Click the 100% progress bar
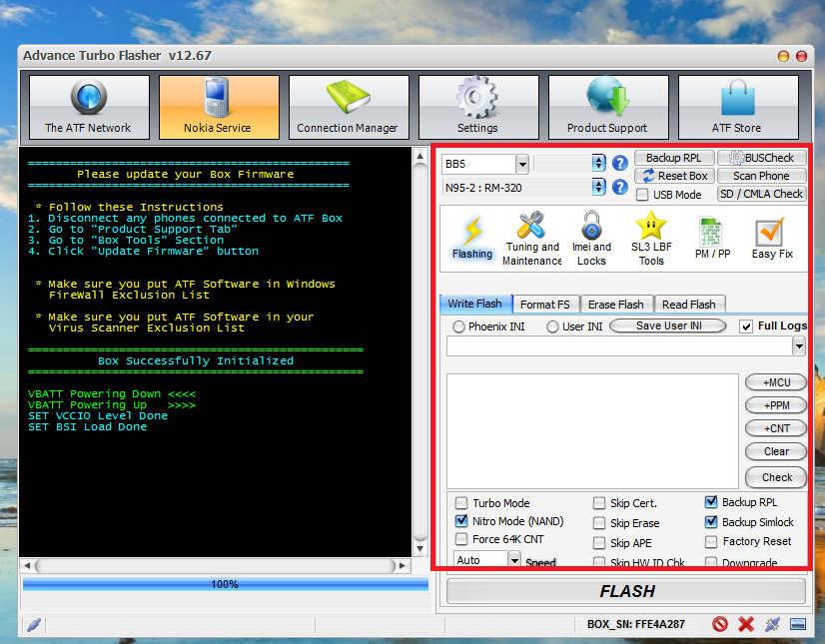The width and height of the screenshot is (825, 644). coord(225,584)
